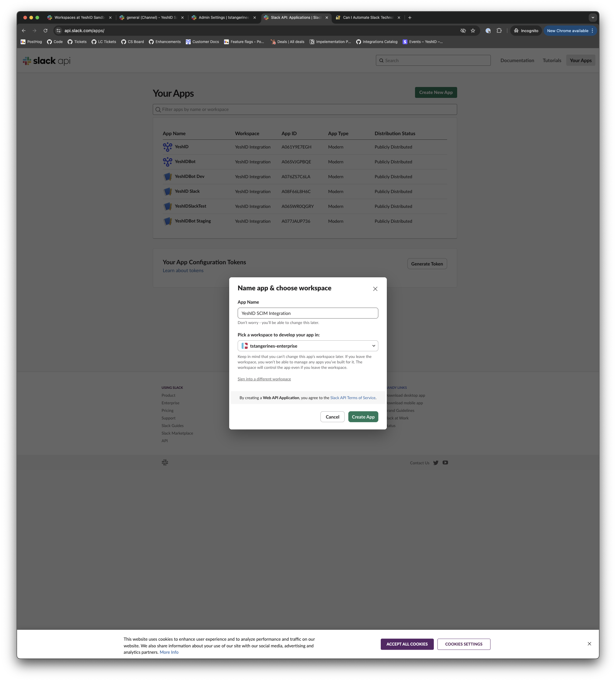616x681 pixels.
Task: Open Cookies Settings
Action: [x=464, y=644]
